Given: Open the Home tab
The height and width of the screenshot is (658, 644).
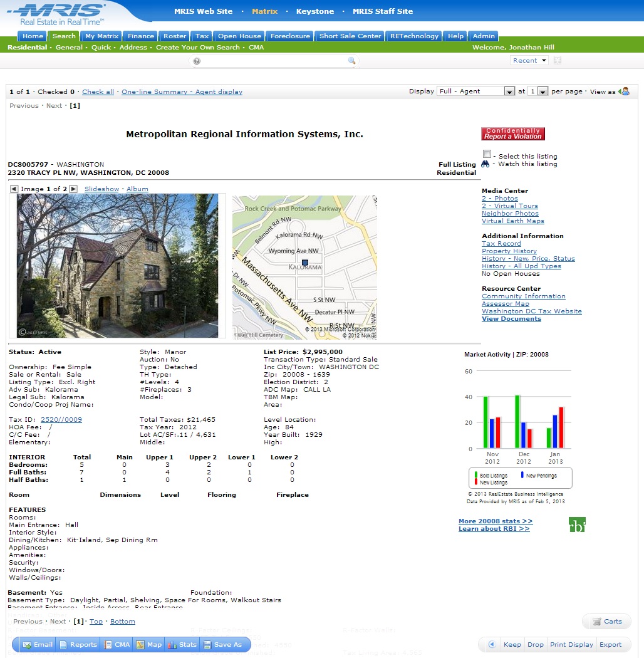Looking at the screenshot, I should click(33, 36).
